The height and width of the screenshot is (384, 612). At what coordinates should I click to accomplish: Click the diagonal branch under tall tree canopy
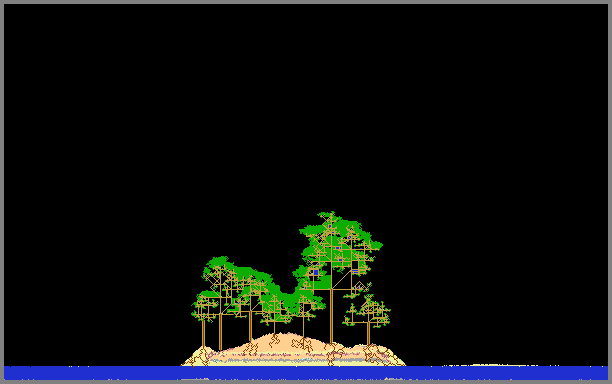342,279
